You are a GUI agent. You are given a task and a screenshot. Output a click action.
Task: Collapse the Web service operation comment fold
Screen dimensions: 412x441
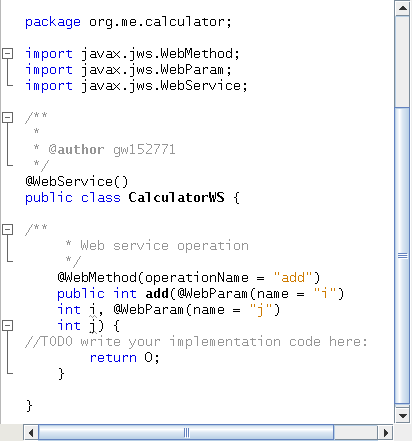click(x=7, y=230)
